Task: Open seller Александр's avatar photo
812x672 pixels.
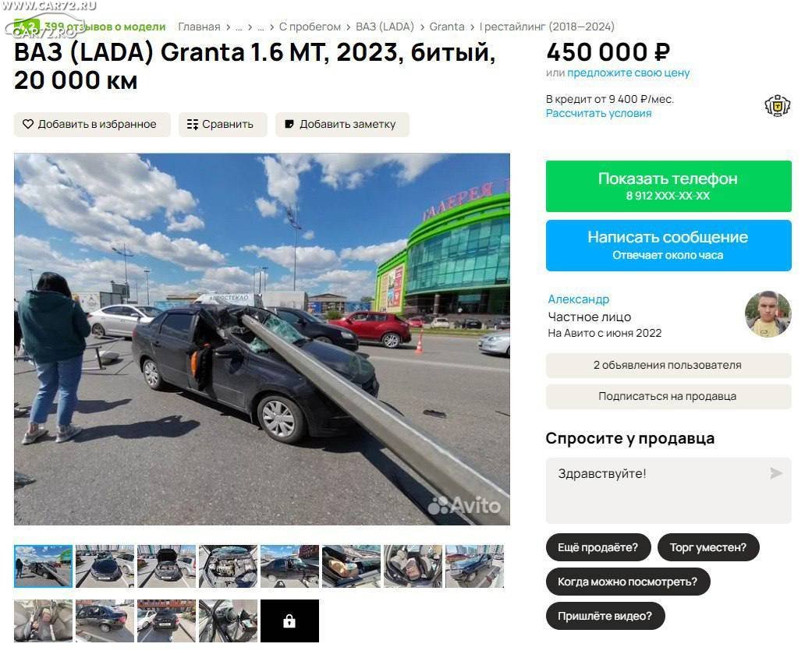Action: tap(768, 313)
